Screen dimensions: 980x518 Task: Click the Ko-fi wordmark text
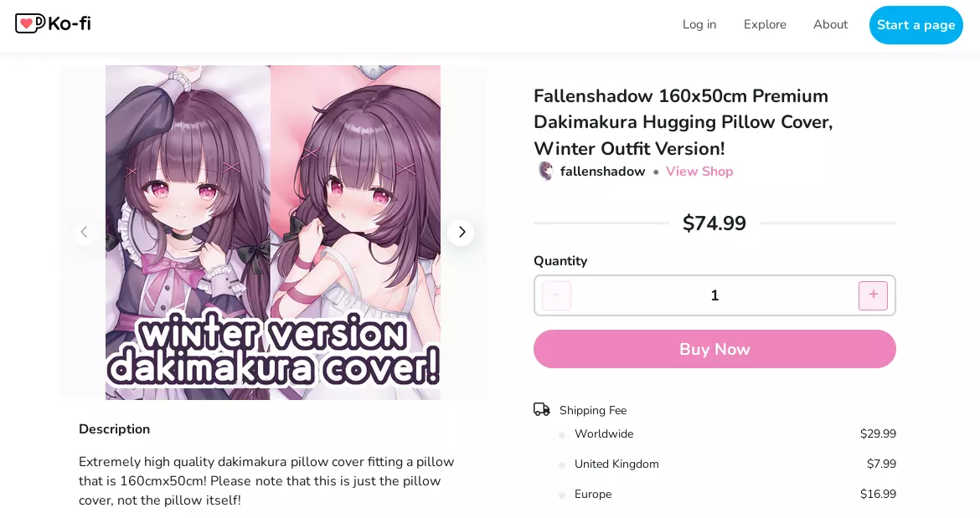[70, 23]
